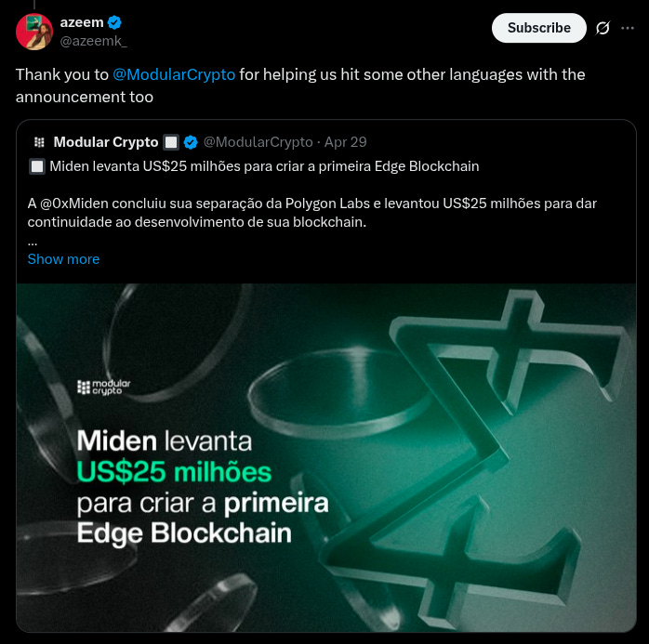This screenshot has width=649, height=644.
Task: Open azeem's profile picture avatar
Action: point(34,32)
